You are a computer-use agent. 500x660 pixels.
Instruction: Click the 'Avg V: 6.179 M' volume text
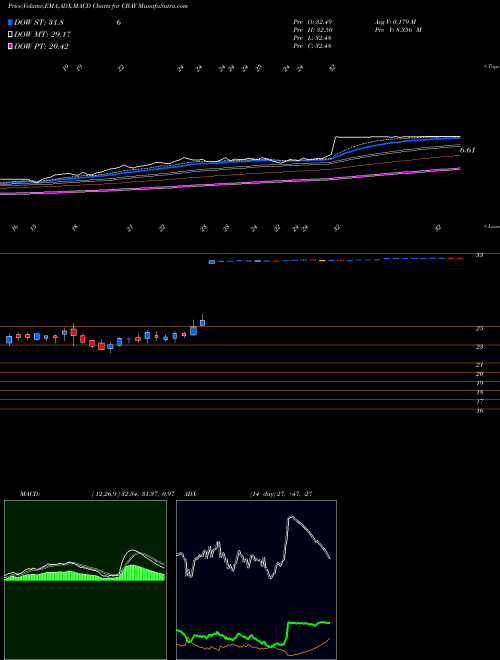(395, 22)
